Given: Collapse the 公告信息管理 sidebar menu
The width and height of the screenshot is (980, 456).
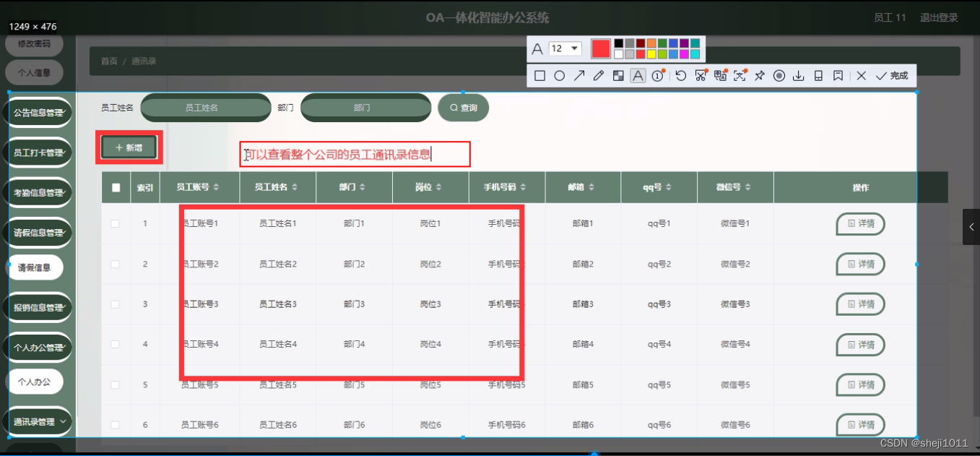Looking at the screenshot, I should pos(38,112).
